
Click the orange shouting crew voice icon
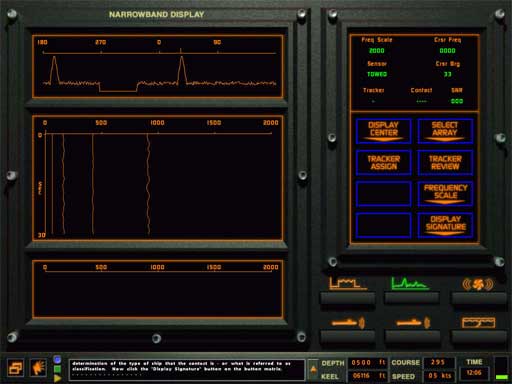point(38,368)
